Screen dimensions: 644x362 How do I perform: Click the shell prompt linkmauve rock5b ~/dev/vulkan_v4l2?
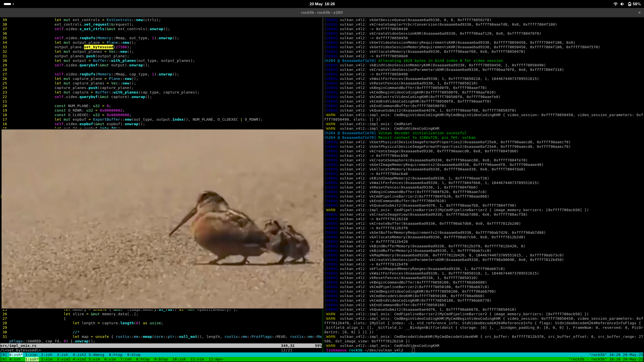(x=365, y=350)
